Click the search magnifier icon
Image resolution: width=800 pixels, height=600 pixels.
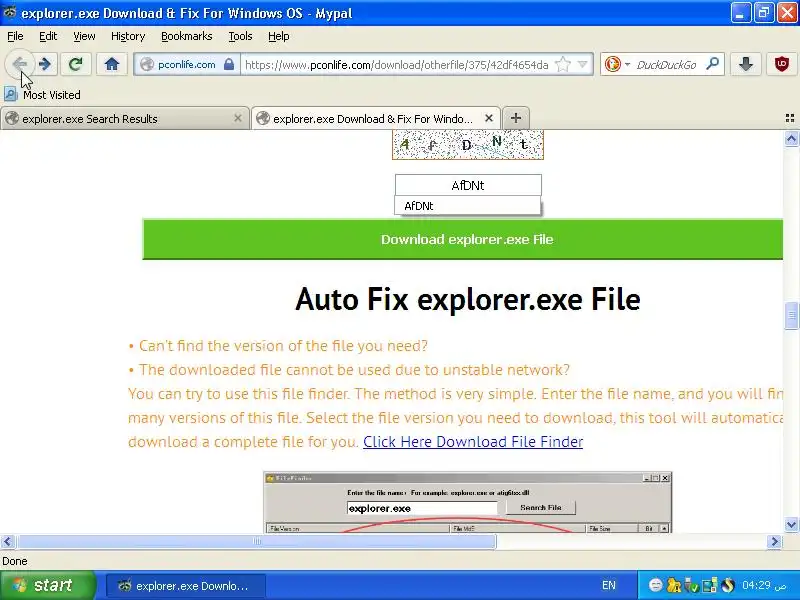tap(712, 64)
